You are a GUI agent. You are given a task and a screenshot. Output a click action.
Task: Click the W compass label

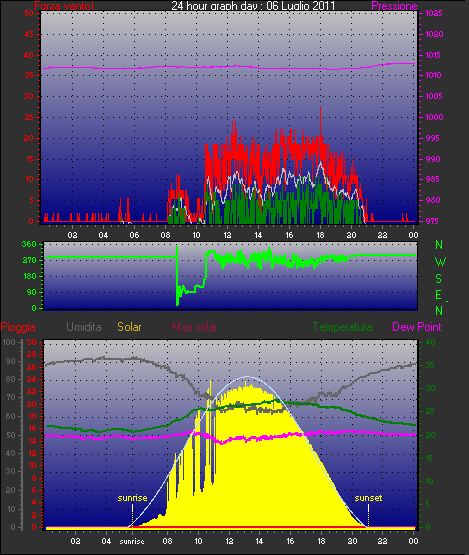tap(440, 262)
